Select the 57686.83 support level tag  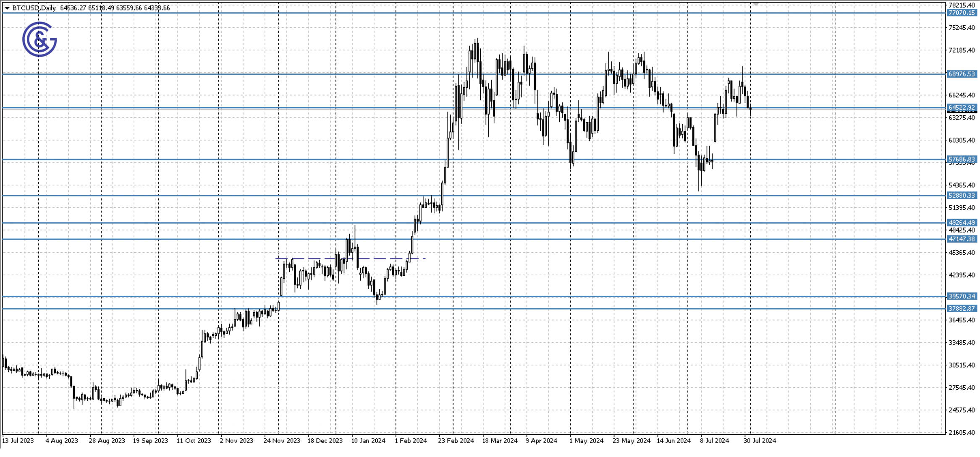961,160
